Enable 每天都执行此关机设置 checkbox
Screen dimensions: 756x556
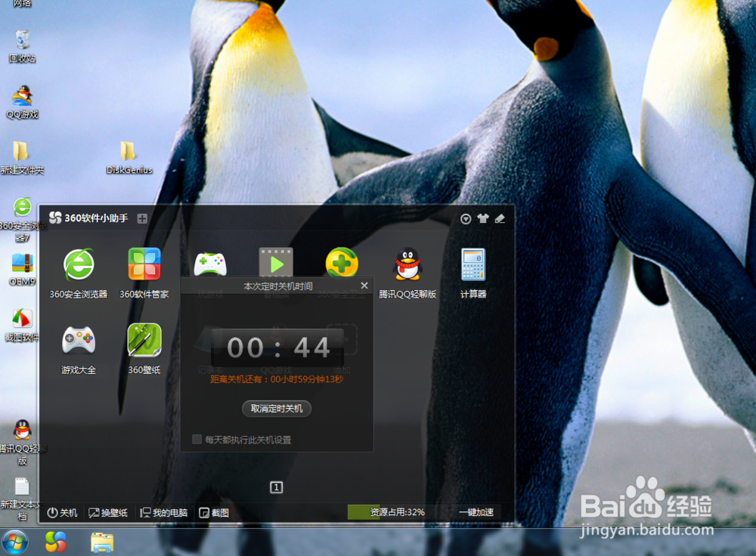coord(197,439)
